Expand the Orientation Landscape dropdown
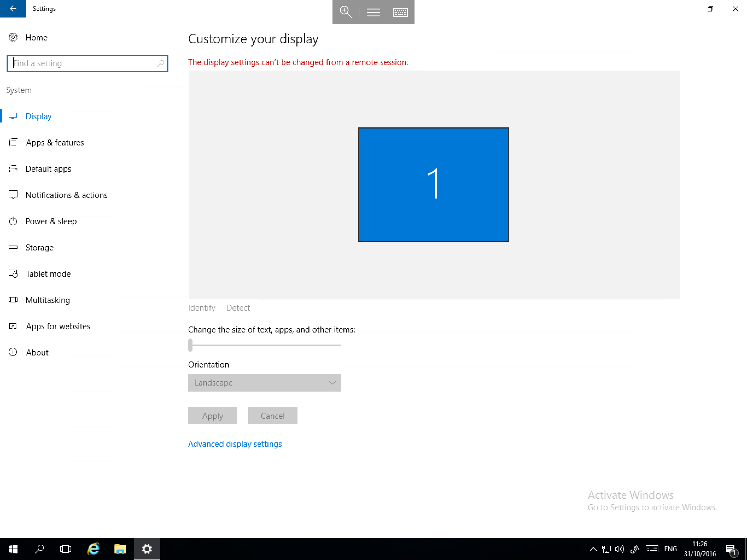 (x=264, y=383)
